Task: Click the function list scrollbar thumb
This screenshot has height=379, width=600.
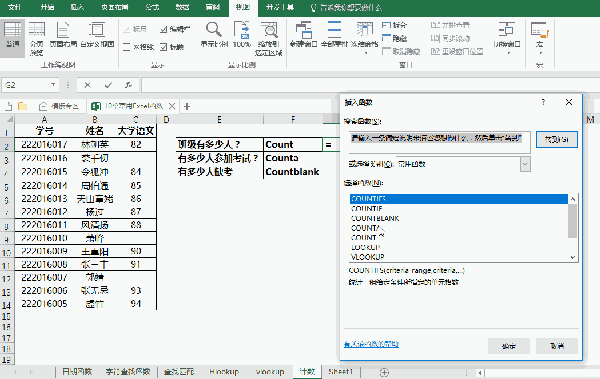Action: click(572, 221)
